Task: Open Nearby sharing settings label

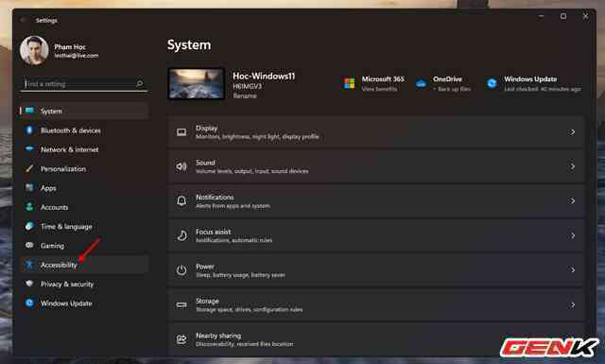Action: [218, 336]
